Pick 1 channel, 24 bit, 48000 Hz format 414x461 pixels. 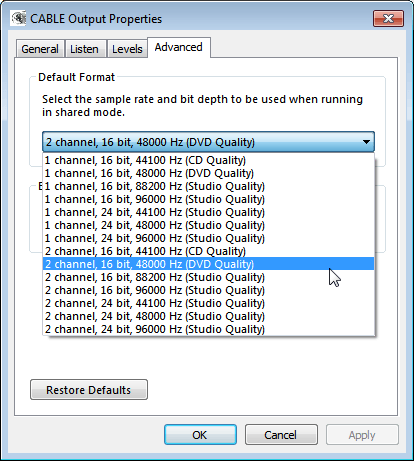[209, 225]
